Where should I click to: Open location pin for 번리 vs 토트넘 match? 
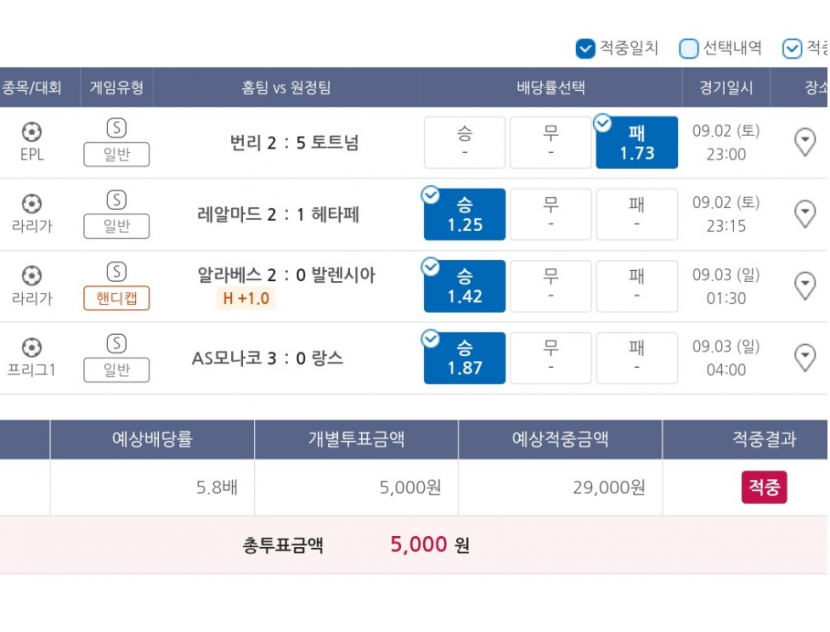(x=805, y=142)
